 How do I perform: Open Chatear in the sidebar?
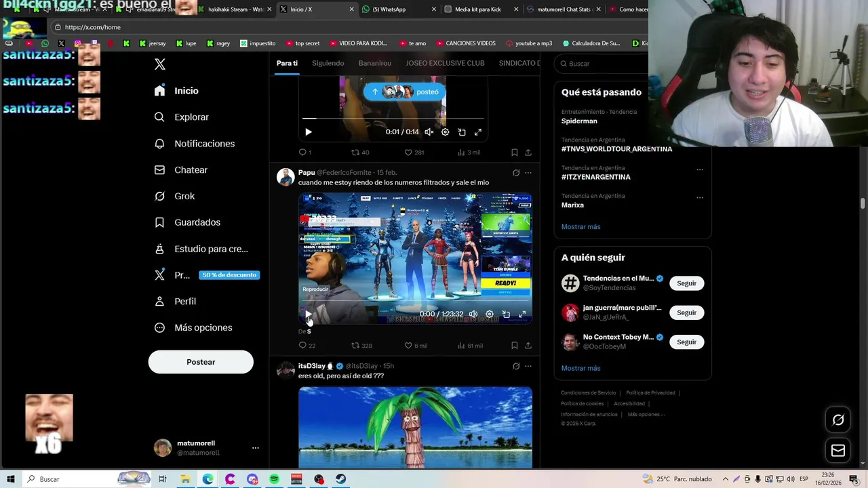(x=180, y=170)
